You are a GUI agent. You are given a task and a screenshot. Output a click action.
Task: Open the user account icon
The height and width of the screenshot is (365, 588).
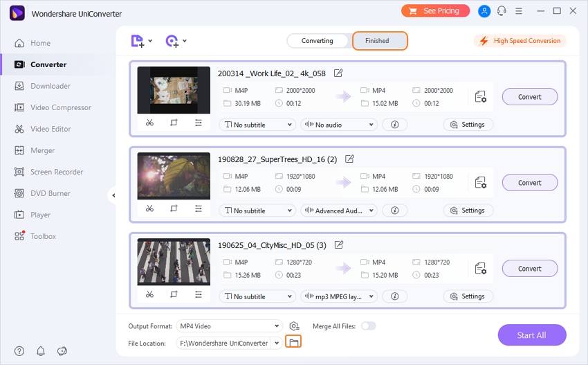(x=484, y=11)
